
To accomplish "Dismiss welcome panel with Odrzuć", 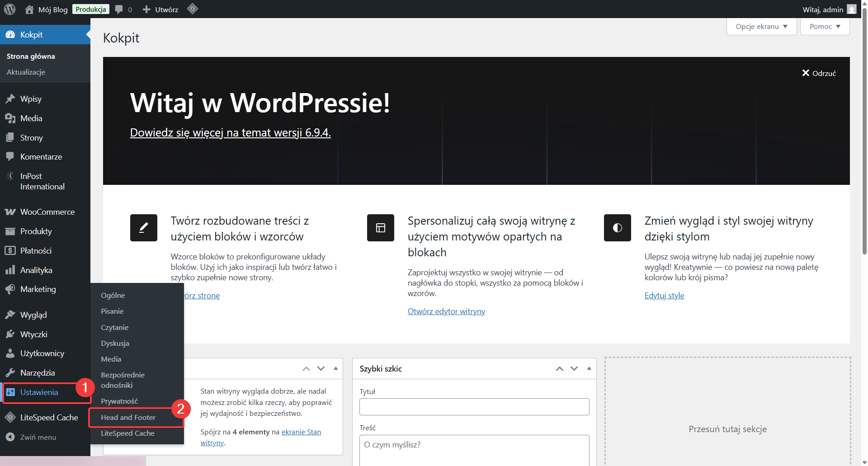I will (819, 73).
